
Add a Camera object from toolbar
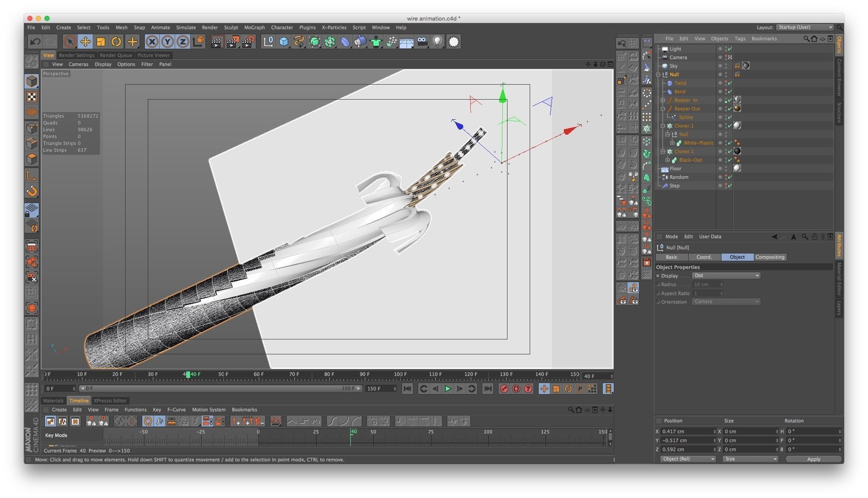click(x=422, y=41)
